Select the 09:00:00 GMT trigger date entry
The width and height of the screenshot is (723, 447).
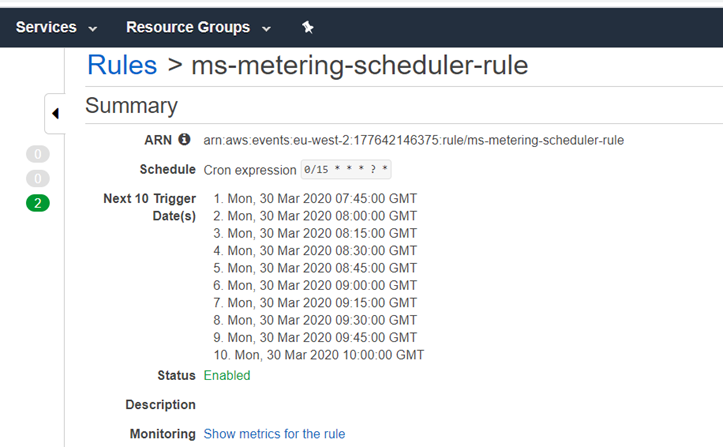(315, 286)
